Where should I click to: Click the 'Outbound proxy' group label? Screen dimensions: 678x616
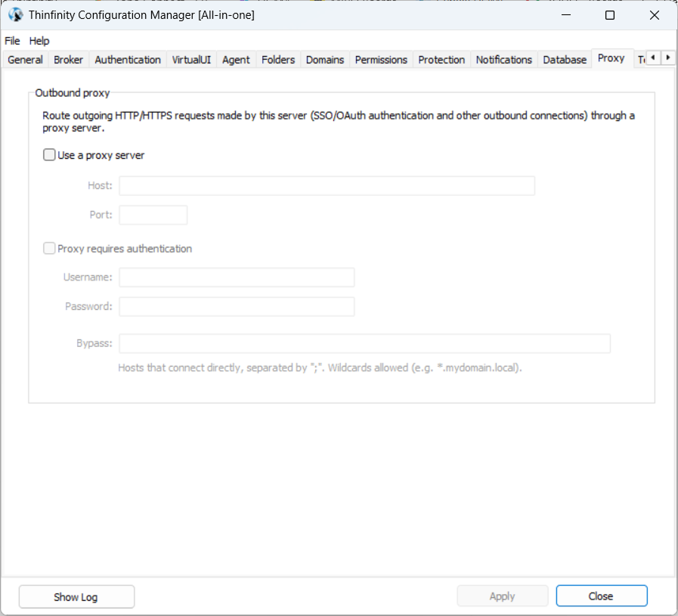(73, 93)
